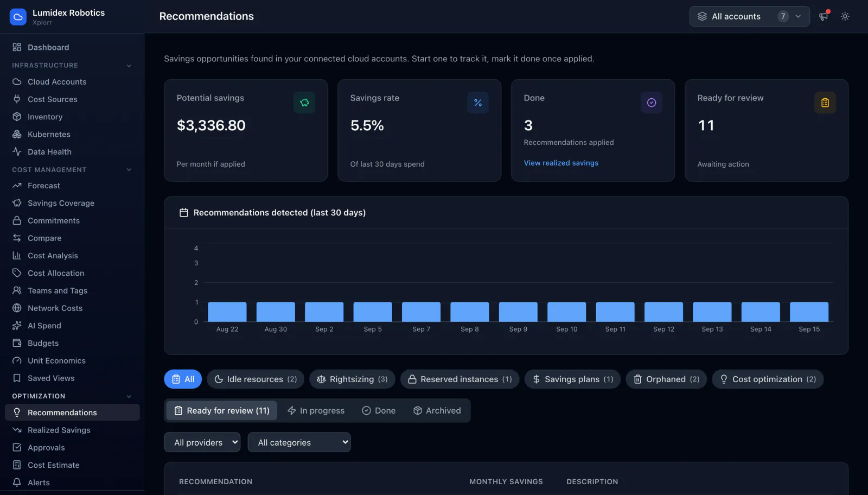The image size is (868, 495).
Task: Open Cost Estimate
Action: coord(72,465)
